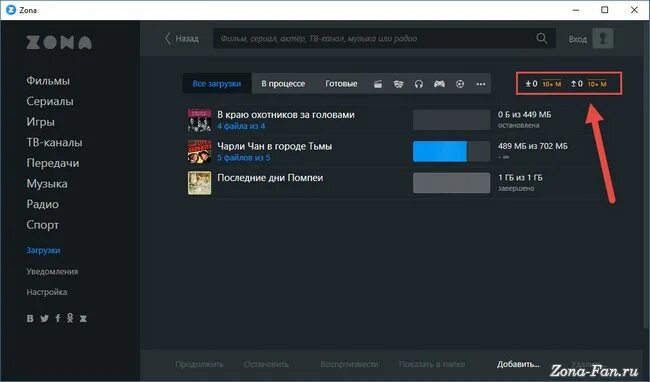Click Показать в папке button
Viewport: 650px width, 382px height.
(x=432, y=364)
